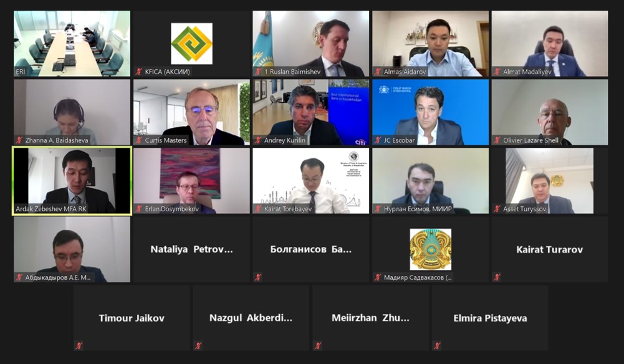Click Nataliya Petrov... participant name
The width and height of the screenshot is (624, 364).
coord(191,249)
